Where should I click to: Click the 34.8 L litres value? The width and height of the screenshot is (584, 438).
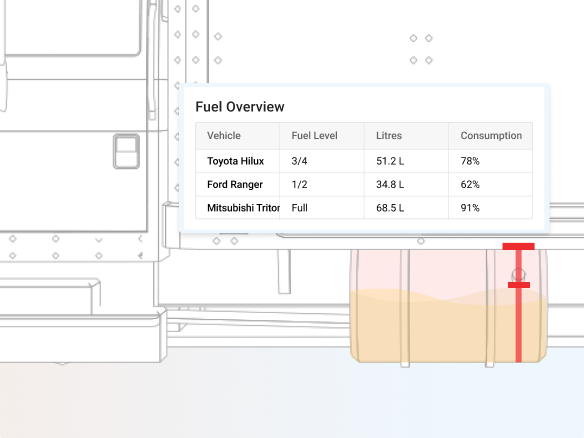(x=390, y=185)
